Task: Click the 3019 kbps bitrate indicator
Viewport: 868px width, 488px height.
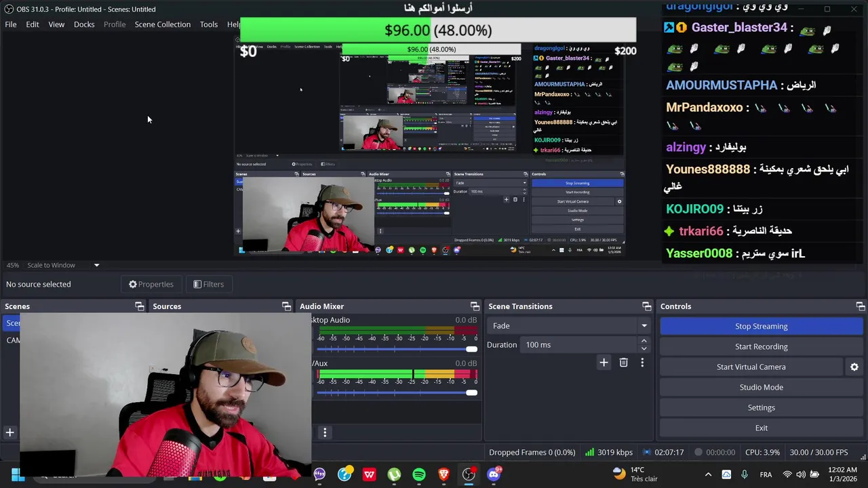Action: (609, 452)
